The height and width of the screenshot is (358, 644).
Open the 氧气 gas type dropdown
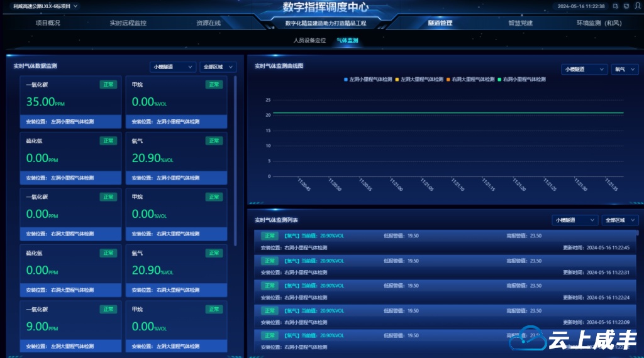pos(625,70)
